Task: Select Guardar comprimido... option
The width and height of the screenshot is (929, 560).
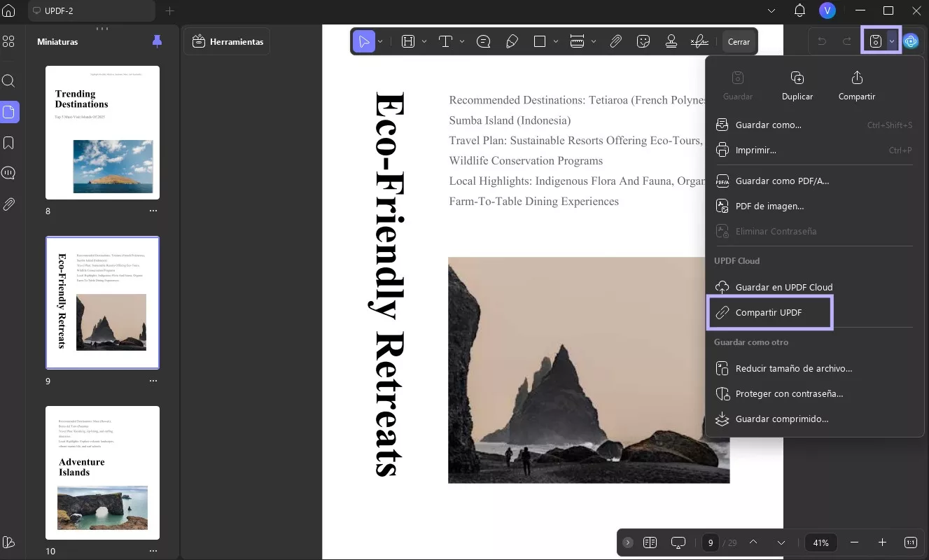Action: click(x=815, y=419)
